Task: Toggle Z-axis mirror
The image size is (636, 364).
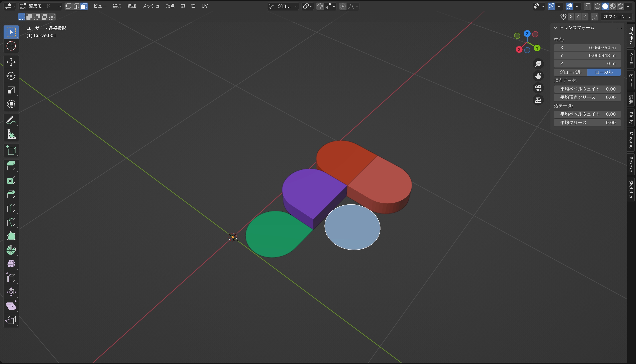Action: [585, 17]
